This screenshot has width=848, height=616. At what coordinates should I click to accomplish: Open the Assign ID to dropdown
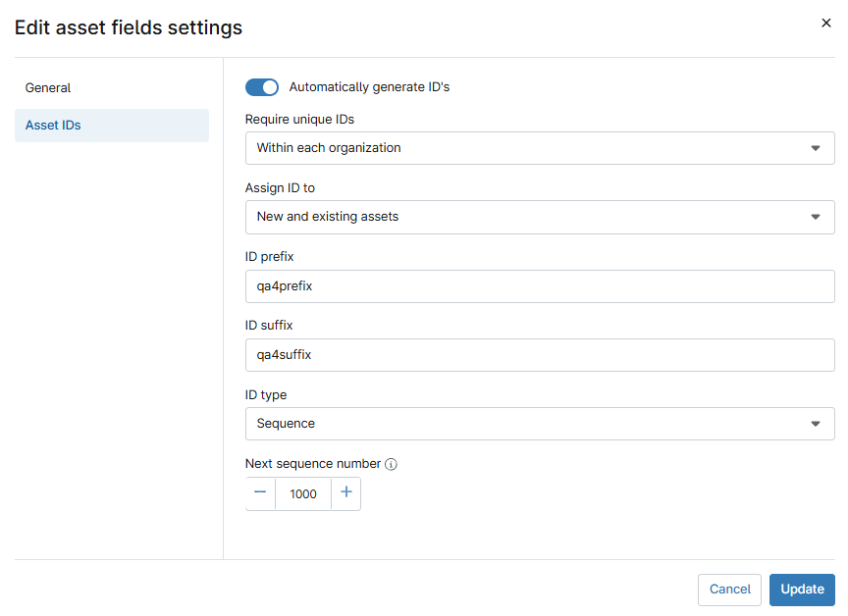coord(540,217)
